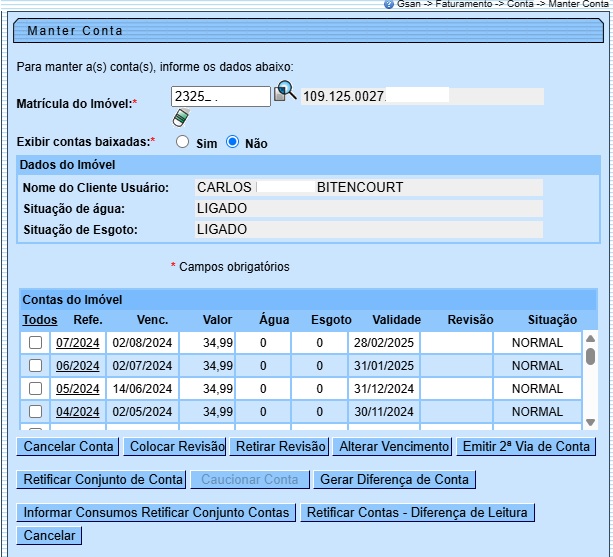Check the box for conta 06/2024
Image resolution: width=613 pixels, height=557 pixels.
tap(36, 366)
